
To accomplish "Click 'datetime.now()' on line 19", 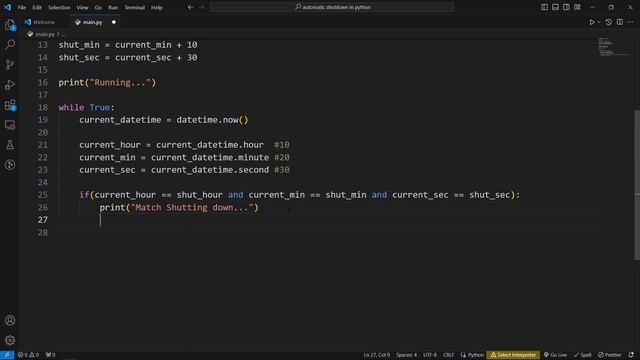I will tap(212, 120).
